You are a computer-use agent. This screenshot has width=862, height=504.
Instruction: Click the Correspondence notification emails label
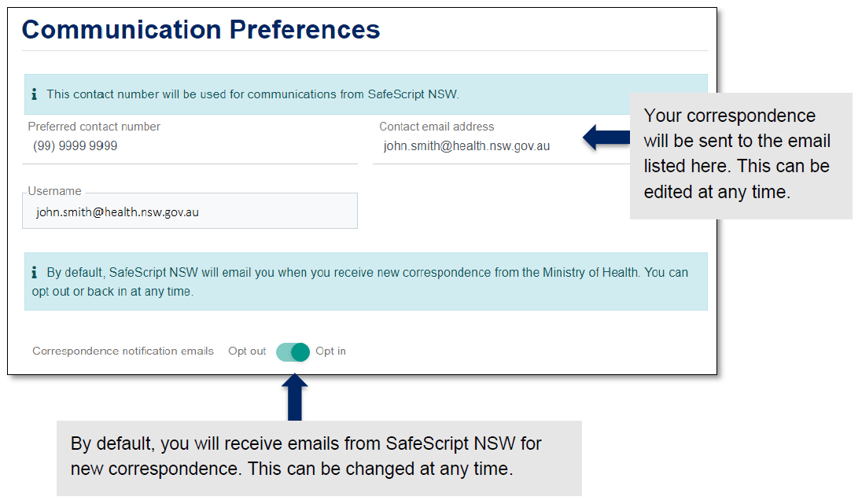coord(123,351)
